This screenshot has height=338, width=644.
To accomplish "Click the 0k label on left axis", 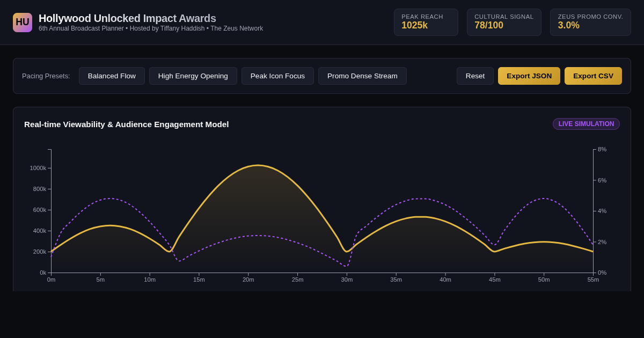I will [43, 273].
